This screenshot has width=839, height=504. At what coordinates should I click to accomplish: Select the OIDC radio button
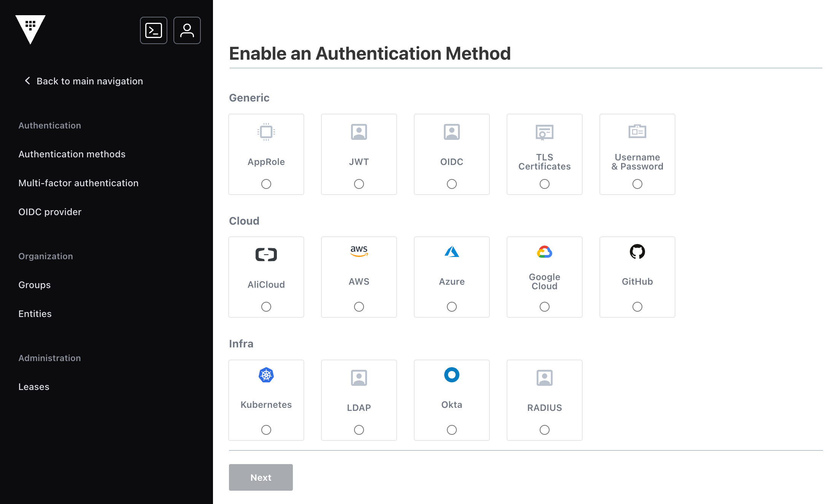coord(452,184)
